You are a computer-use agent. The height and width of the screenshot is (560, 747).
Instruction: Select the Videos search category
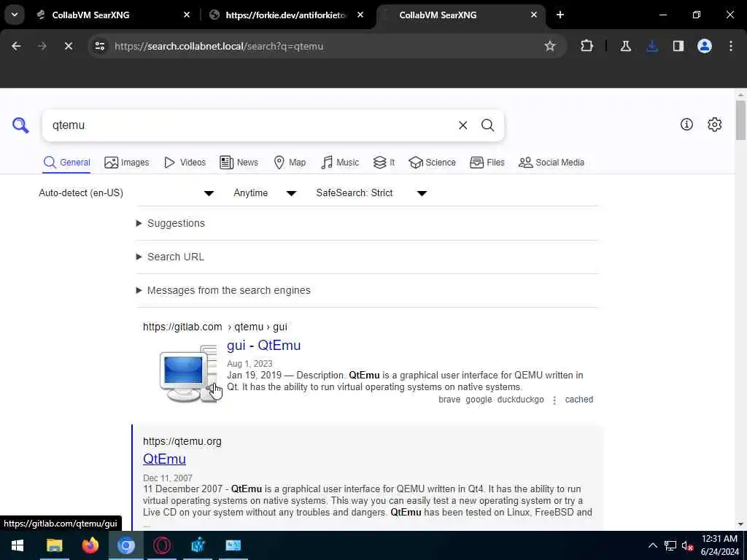185,163
